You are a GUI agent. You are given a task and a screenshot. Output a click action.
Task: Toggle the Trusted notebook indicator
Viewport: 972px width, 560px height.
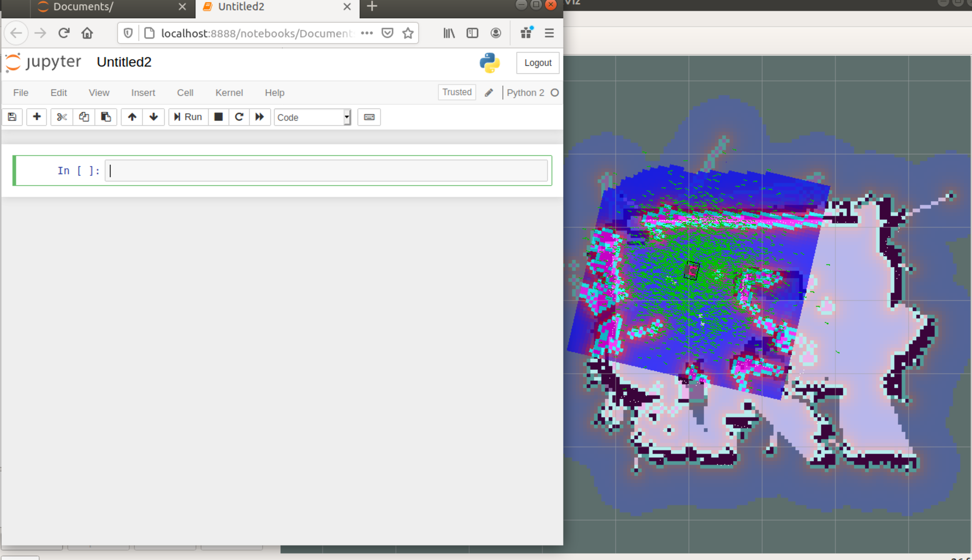click(x=457, y=92)
